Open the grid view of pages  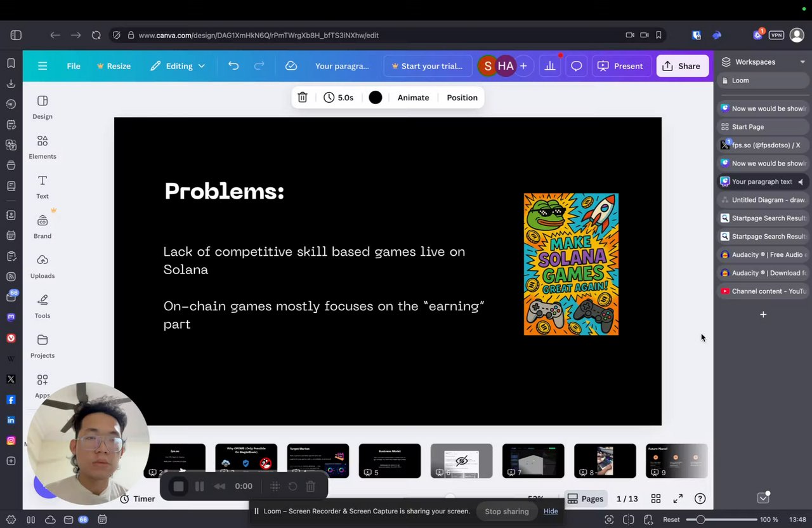pos(656,499)
